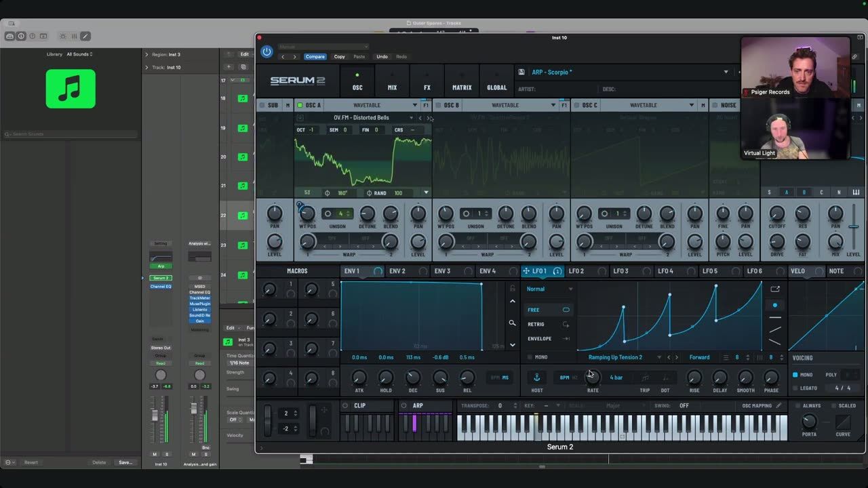
Task: Expand the Track: Inst 10 inspector section
Action: coord(146,67)
